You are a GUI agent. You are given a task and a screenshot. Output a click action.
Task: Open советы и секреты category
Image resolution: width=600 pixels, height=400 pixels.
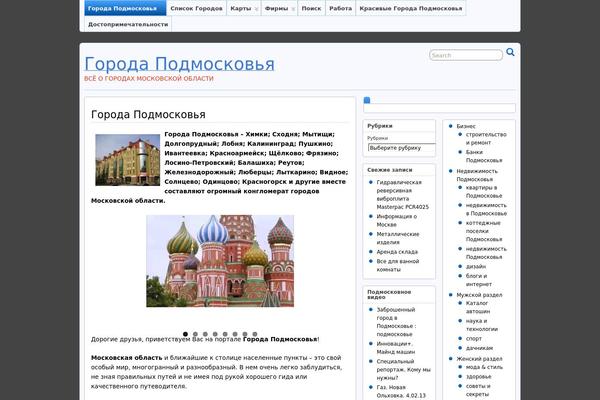point(478,390)
